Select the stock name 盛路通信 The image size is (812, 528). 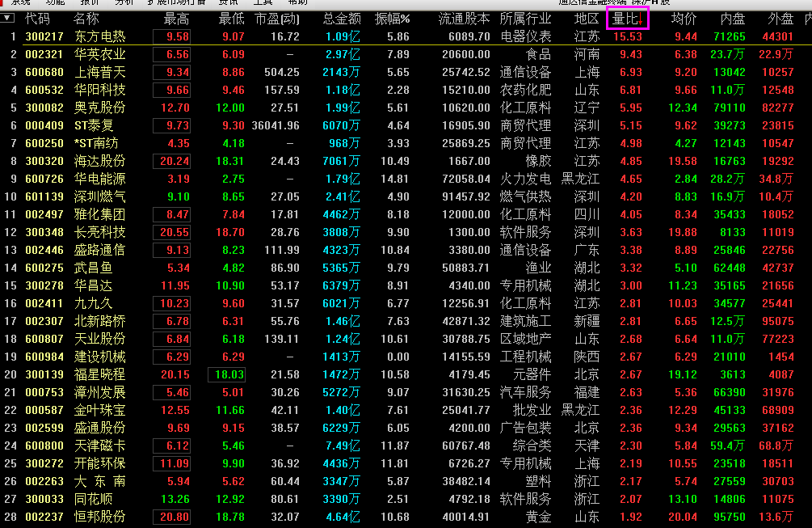pos(100,251)
